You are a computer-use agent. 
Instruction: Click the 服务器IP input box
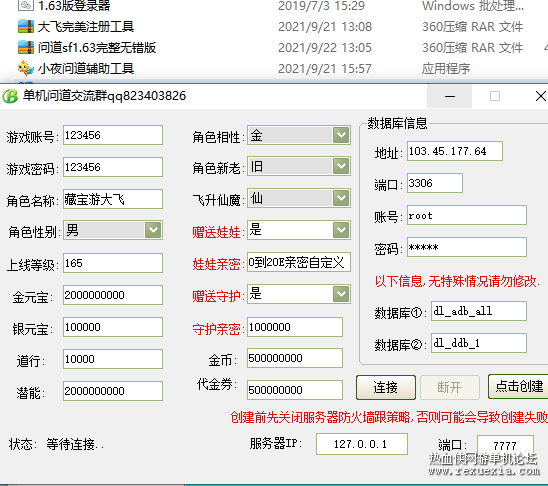(362, 444)
